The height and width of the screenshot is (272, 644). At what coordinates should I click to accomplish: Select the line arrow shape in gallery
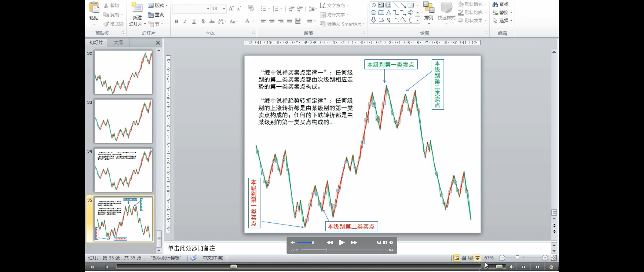403,5
